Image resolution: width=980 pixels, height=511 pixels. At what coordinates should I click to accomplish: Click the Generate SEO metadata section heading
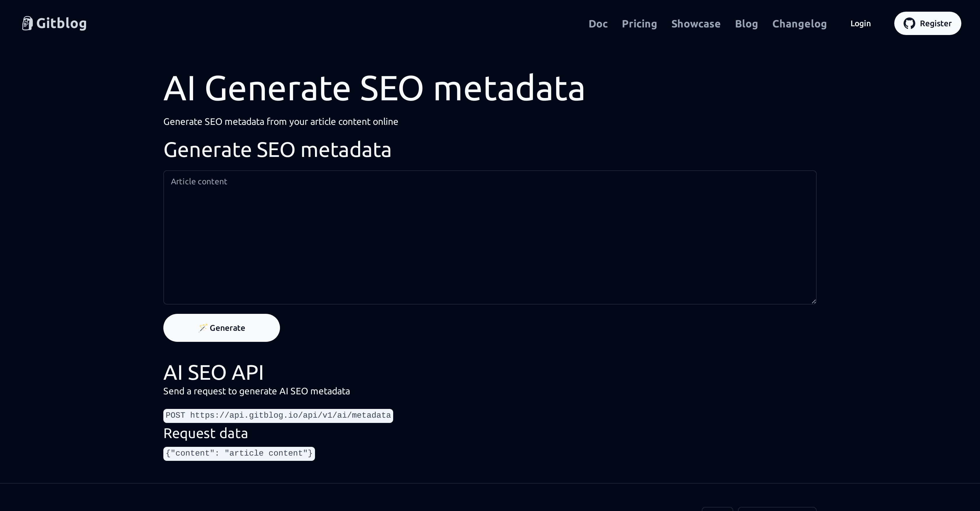tap(278, 149)
